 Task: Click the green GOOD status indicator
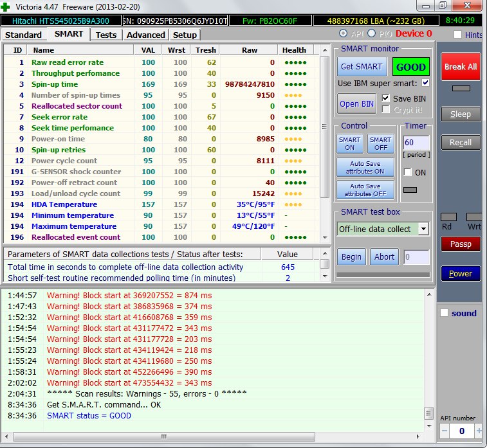pyautogui.click(x=411, y=67)
